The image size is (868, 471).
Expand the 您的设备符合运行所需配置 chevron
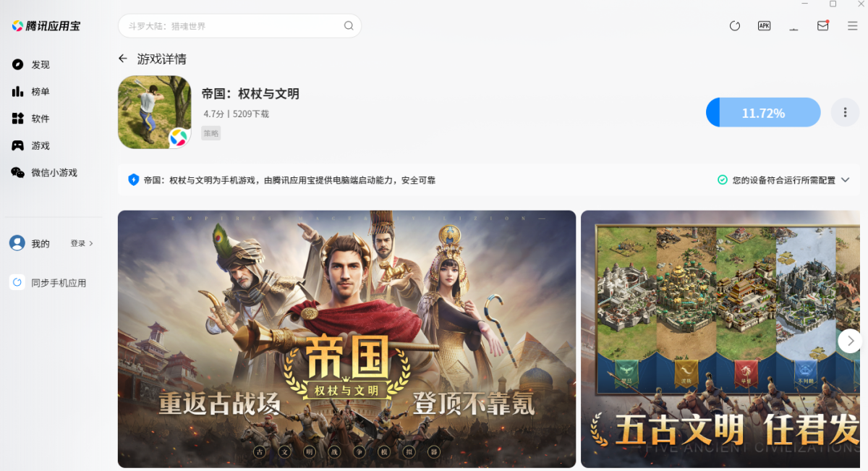tap(845, 180)
